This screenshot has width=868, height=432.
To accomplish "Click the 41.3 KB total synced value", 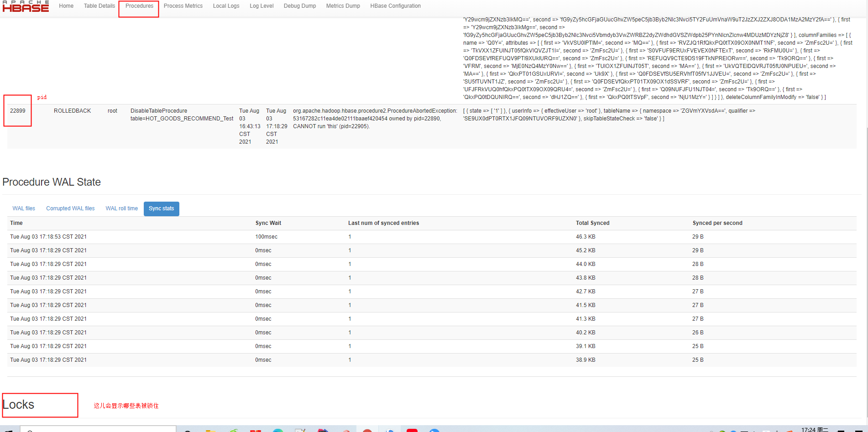I will (586, 319).
